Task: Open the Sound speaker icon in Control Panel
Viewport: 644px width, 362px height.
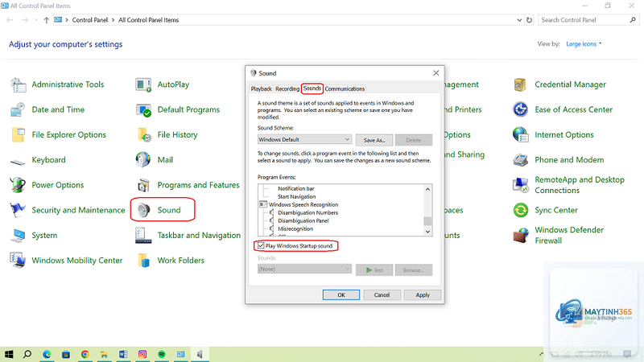Action: pos(143,210)
